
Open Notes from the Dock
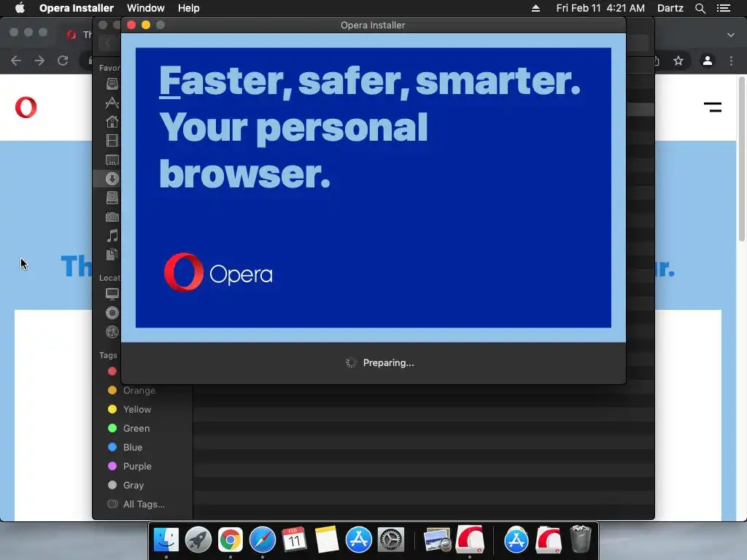pos(326,540)
